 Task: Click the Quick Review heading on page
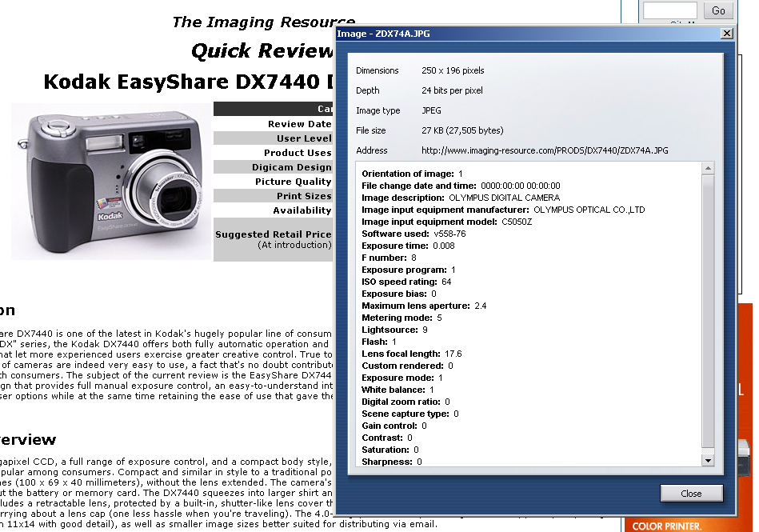tap(262, 51)
